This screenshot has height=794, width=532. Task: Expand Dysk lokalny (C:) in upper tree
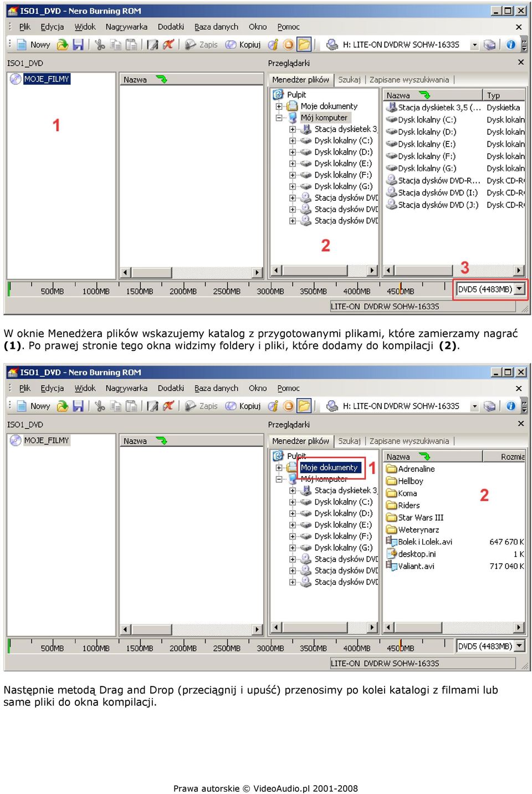click(292, 141)
